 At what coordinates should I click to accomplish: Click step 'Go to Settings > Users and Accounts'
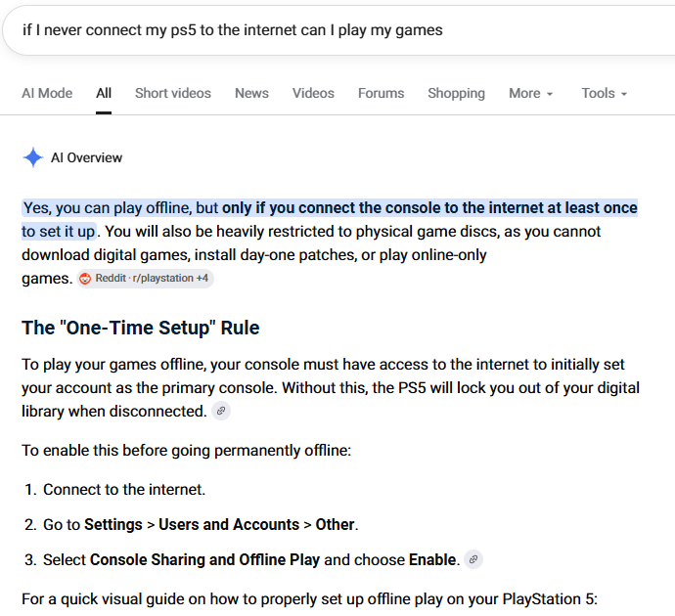click(x=201, y=525)
